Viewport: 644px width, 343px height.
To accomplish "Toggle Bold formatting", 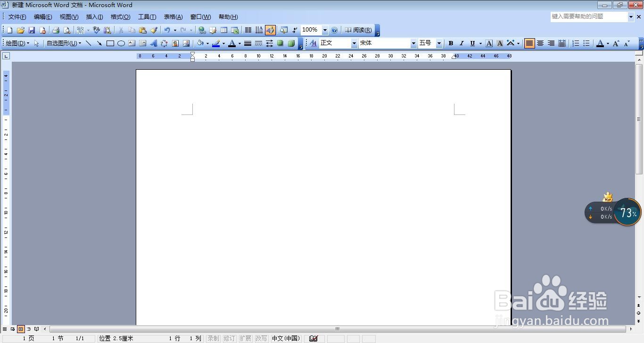I will (451, 43).
